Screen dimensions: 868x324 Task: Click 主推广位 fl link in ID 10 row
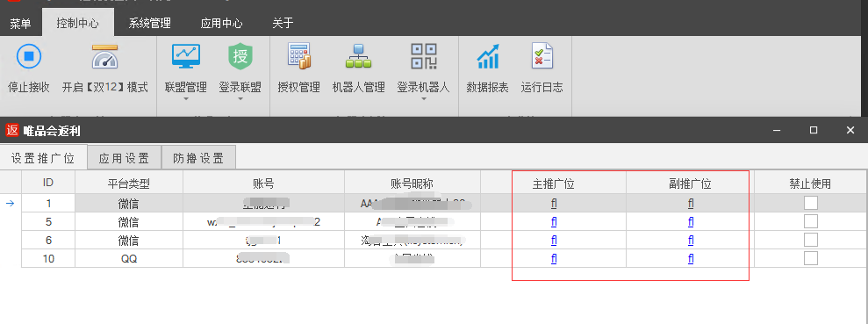coord(554,259)
